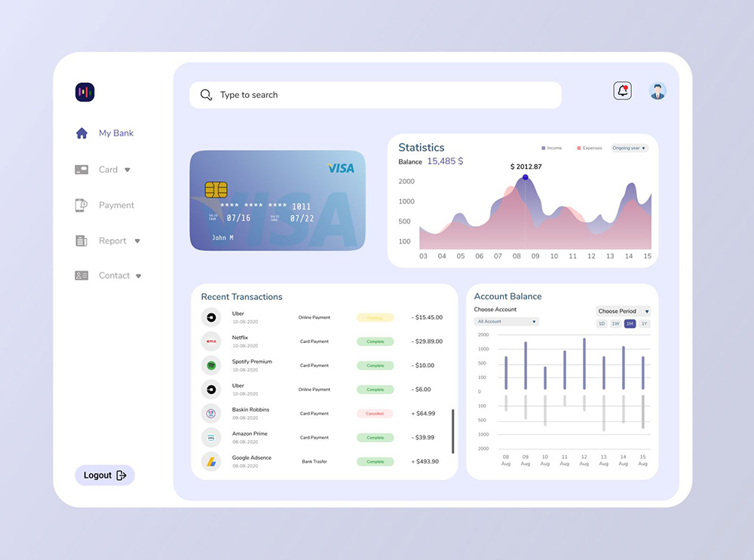Select the 1M period option

click(x=630, y=323)
